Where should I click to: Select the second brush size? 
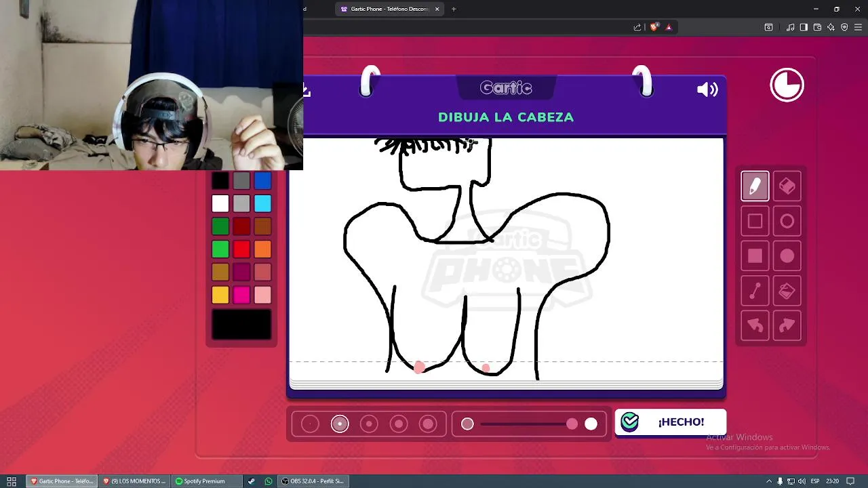coord(340,424)
